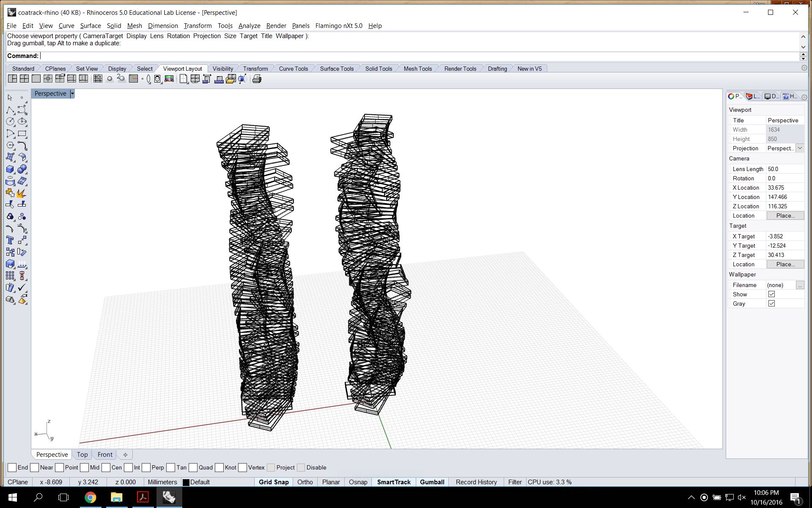Click Place button for Target location

[785, 264]
